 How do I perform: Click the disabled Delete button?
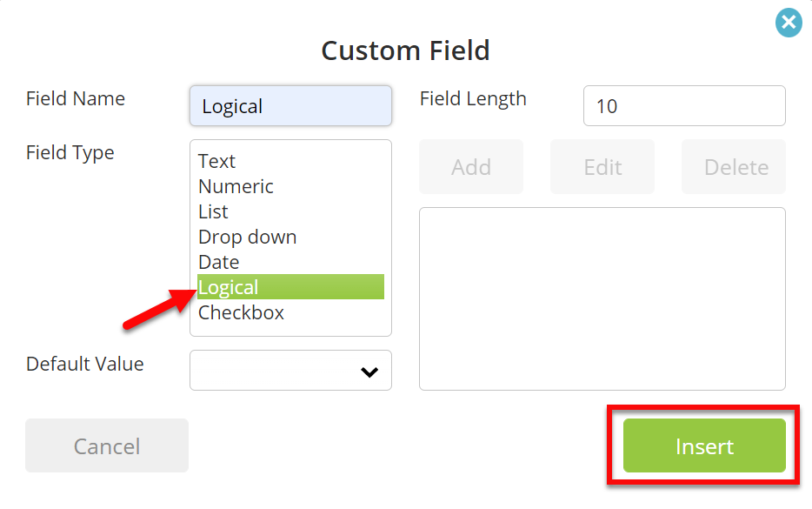pos(733,167)
